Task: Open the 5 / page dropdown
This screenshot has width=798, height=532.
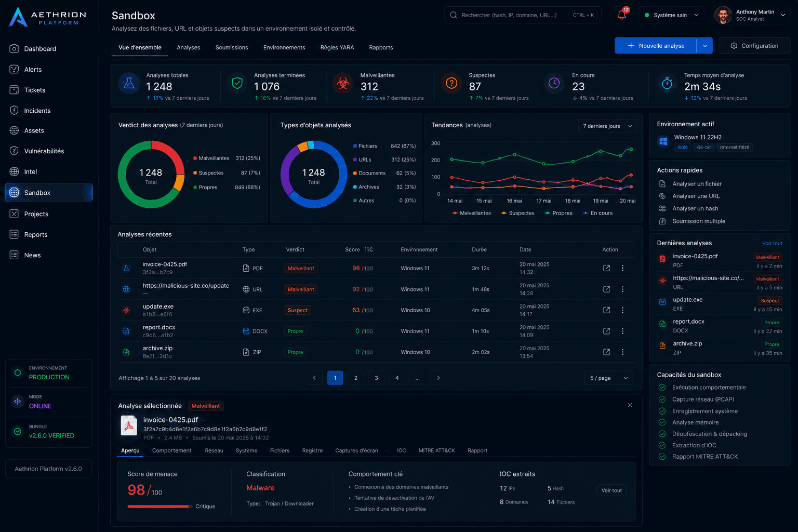Action: pos(609,378)
